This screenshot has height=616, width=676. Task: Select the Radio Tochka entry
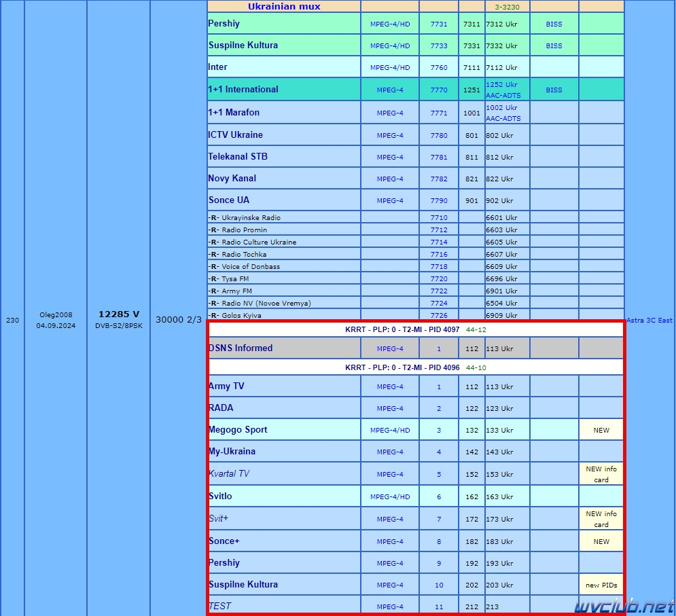coord(238,254)
